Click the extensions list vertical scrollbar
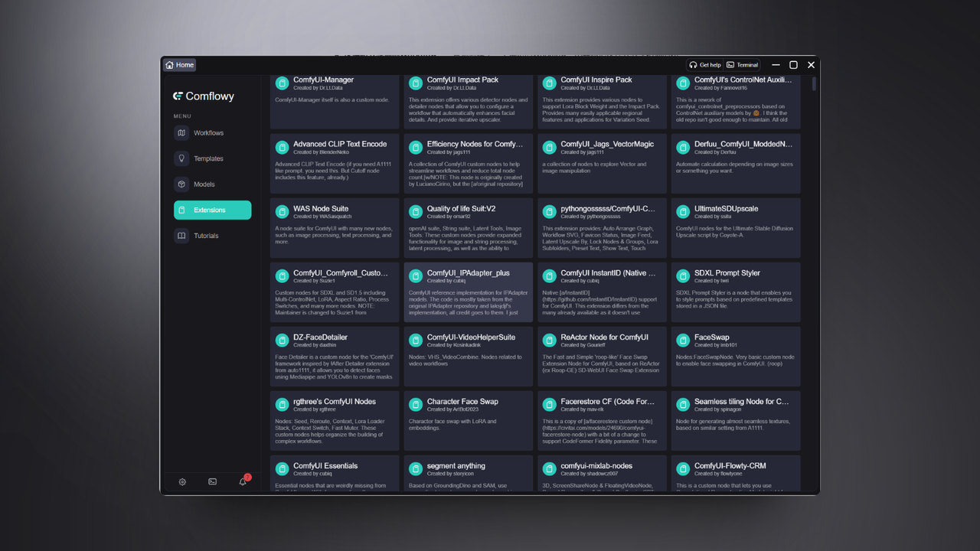The width and height of the screenshot is (980, 551). click(x=813, y=83)
